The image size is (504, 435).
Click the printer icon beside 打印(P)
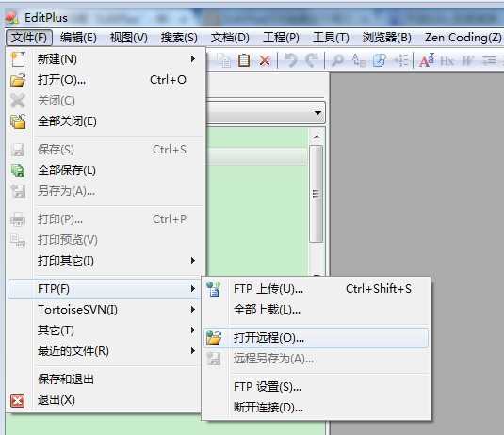click(x=18, y=219)
